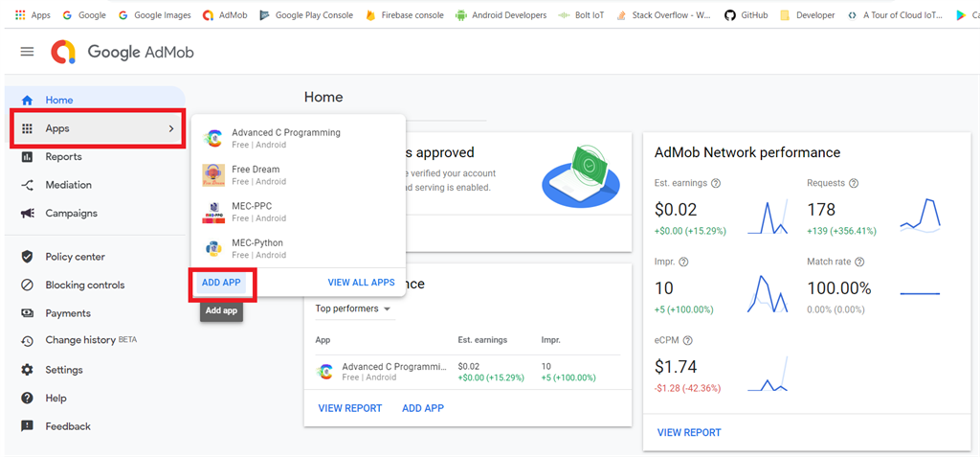This screenshot has width=980, height=457.
Task: Click the eCPM value $1.74
Action: (x=676, y=367)
